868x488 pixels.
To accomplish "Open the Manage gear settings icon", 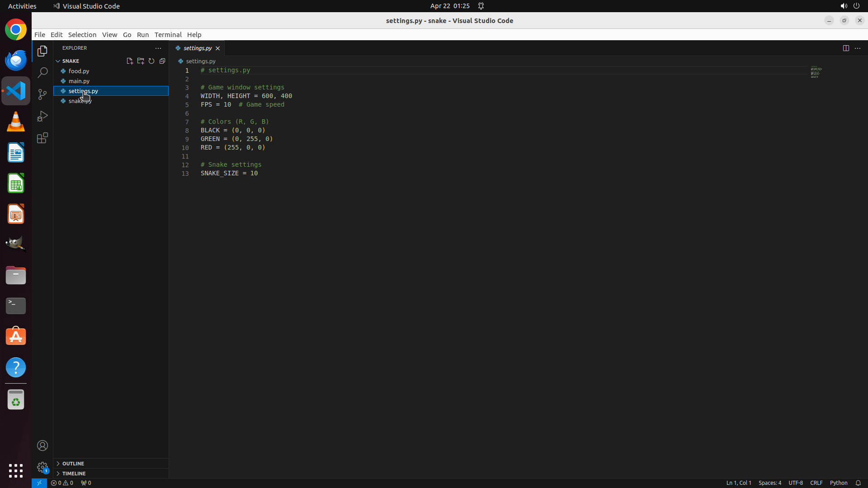I will pyautogui.click(x=42, y=467).
